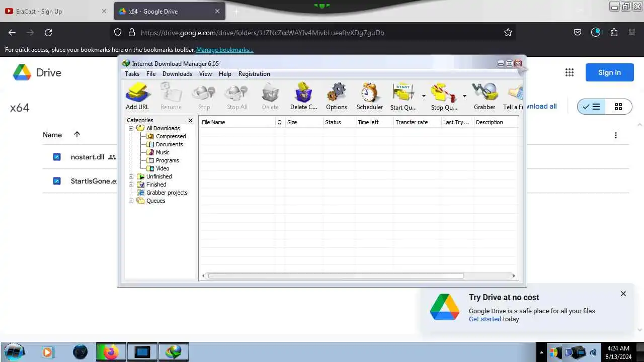Switch Drive to grid layout

[618, 107]
